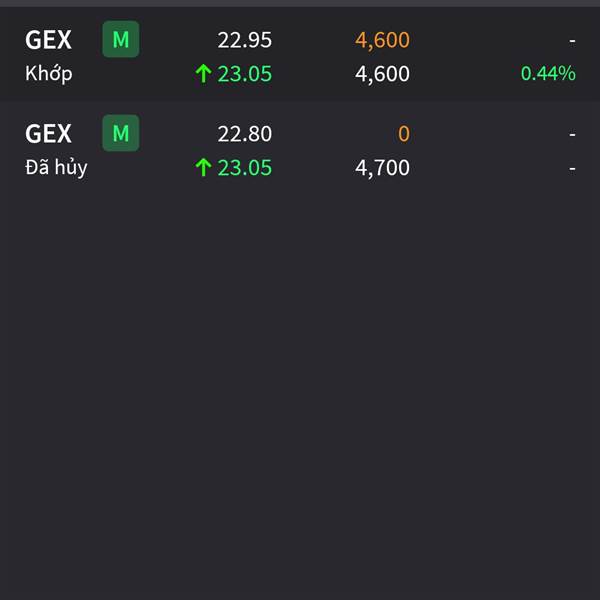Tap the M badge on the cancelled GEX order
Image resolution: width=600 pixels, height=600 pixels.
[x=121, y=133]
